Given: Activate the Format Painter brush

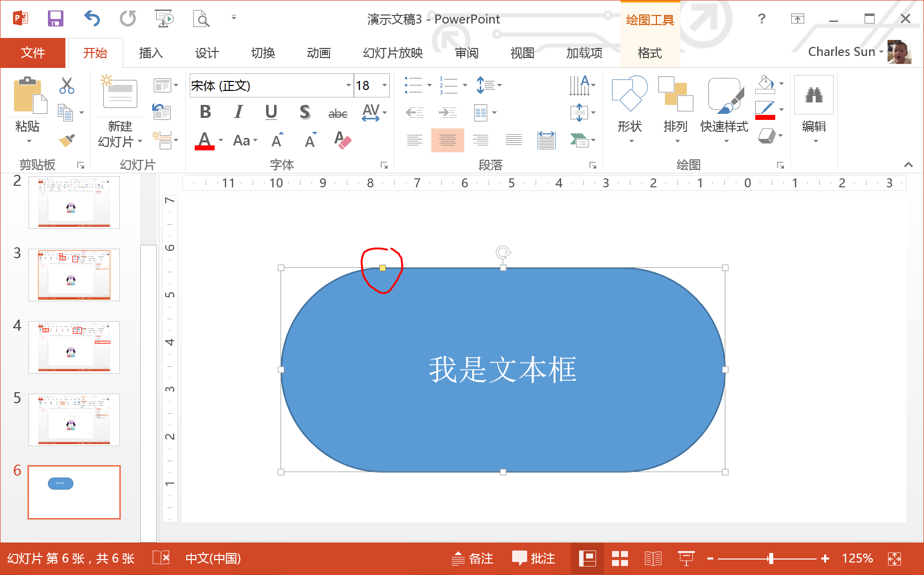Looking at the screenshot, I should click(66, 140).
